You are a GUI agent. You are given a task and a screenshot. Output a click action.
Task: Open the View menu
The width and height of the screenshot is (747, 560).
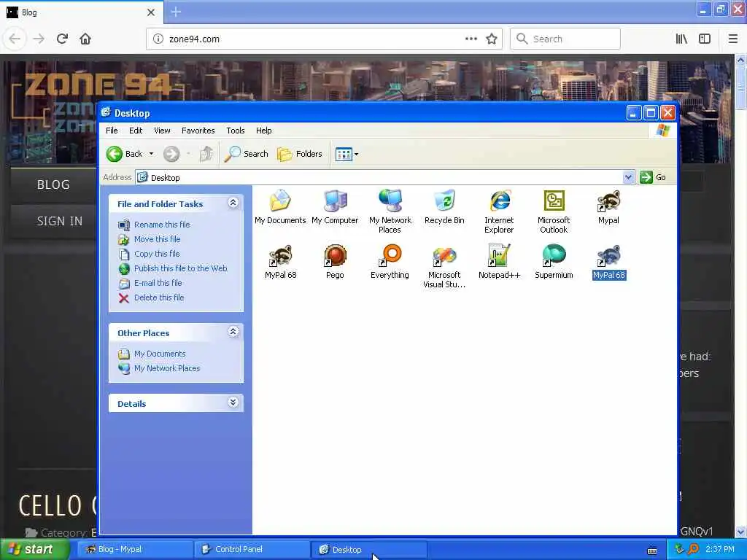[x=162, y=131]
